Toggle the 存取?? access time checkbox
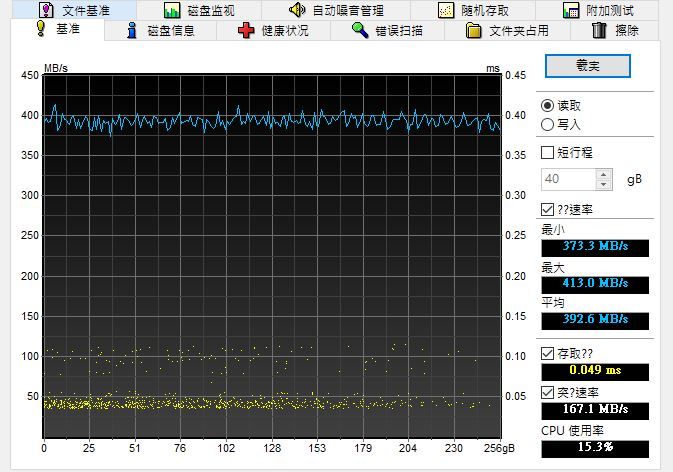The width and height of the screenshot is (673, 472). [547, 354]
